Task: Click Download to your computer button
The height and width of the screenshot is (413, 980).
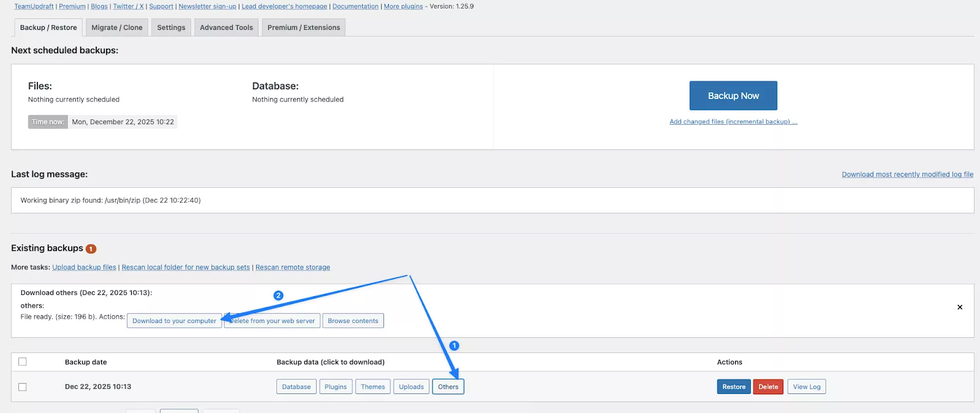Action: pos(174,321)
